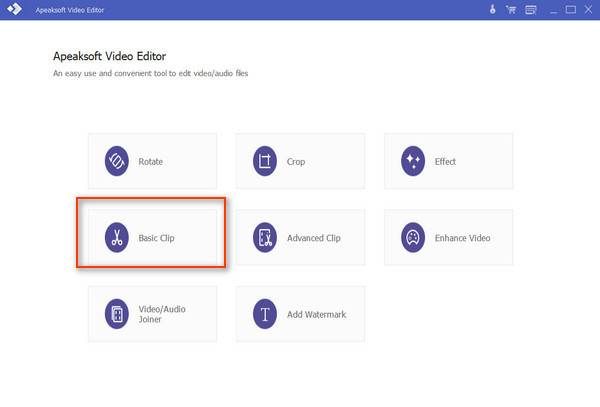Open the Video/Audio Joiner label
Viewport: 600px width, 407px height.
coord(162,314)
